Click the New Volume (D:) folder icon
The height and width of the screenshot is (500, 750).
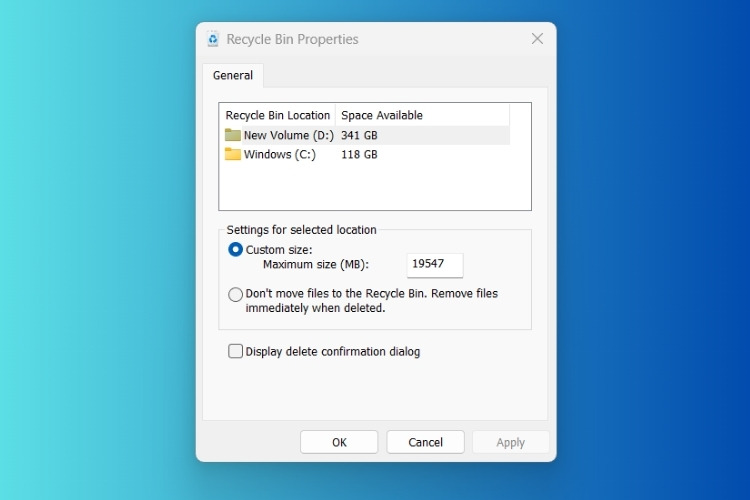pos(233,135)
